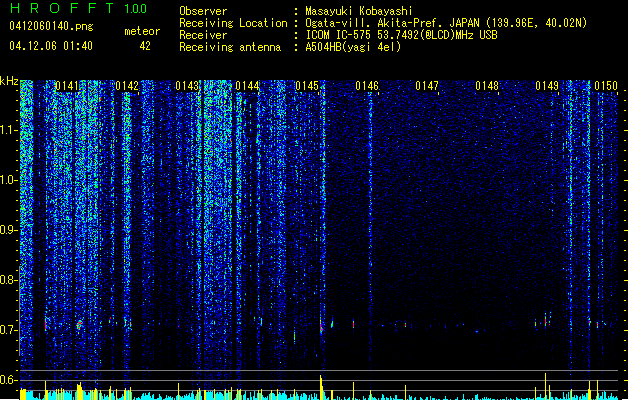Click the 1.0 frequency axis label
Screen dimensions: 629x400
click(9, 180)
